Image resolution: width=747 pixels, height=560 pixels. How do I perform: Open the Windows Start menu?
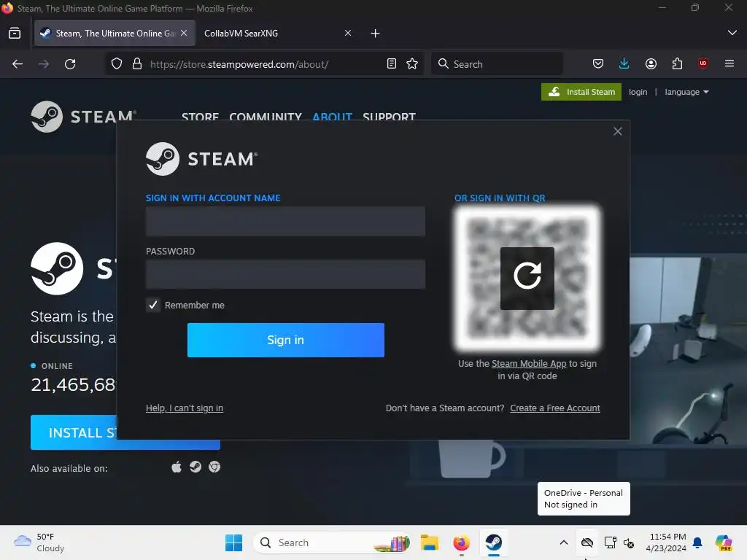[x=233, y=542]
